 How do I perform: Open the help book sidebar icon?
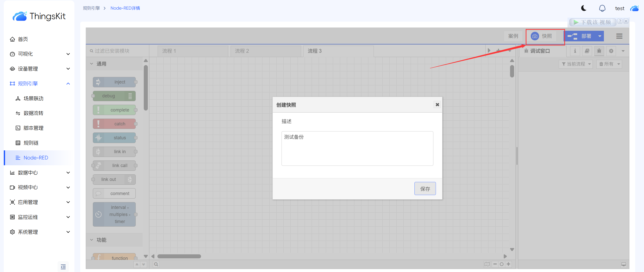[587, 51]
